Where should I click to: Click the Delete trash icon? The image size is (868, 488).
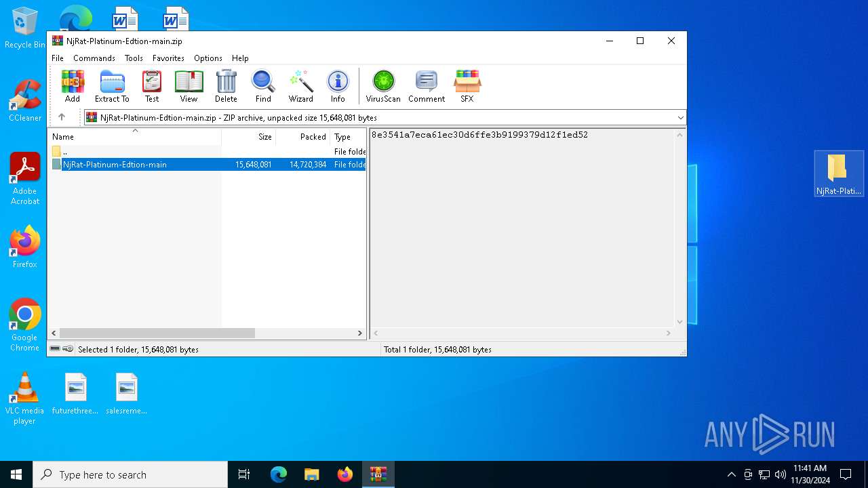coord(226,86)
